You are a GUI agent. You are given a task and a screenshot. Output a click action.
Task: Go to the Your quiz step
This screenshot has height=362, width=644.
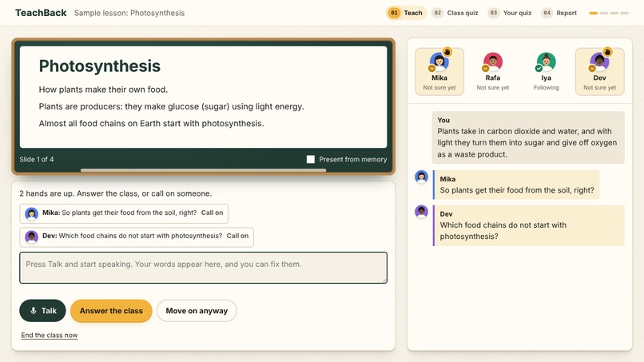click(511, 13)
